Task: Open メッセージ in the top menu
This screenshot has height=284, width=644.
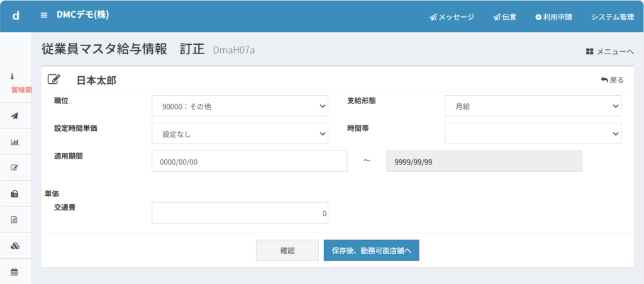Action: (452, 17)
